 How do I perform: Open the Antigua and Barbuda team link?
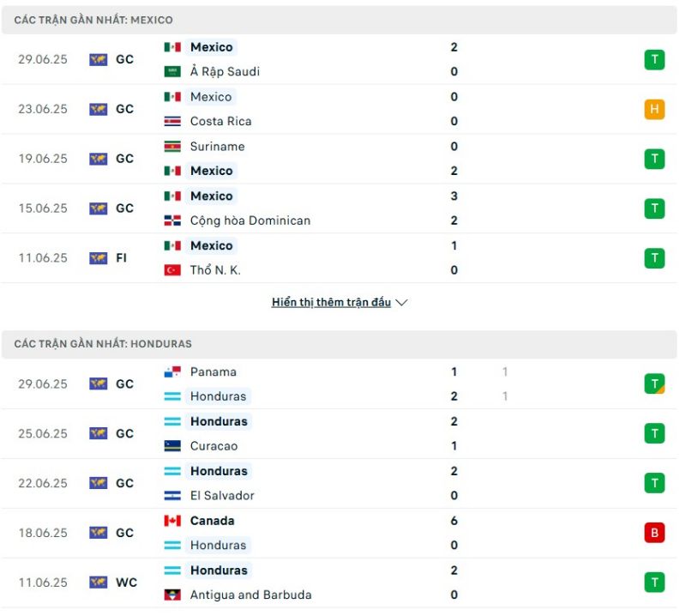(x=250, y=595)
